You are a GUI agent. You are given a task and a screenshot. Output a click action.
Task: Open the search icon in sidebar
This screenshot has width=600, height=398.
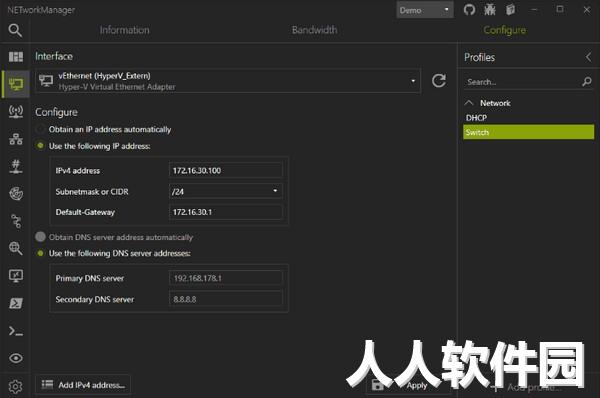(x=15, y=30)
